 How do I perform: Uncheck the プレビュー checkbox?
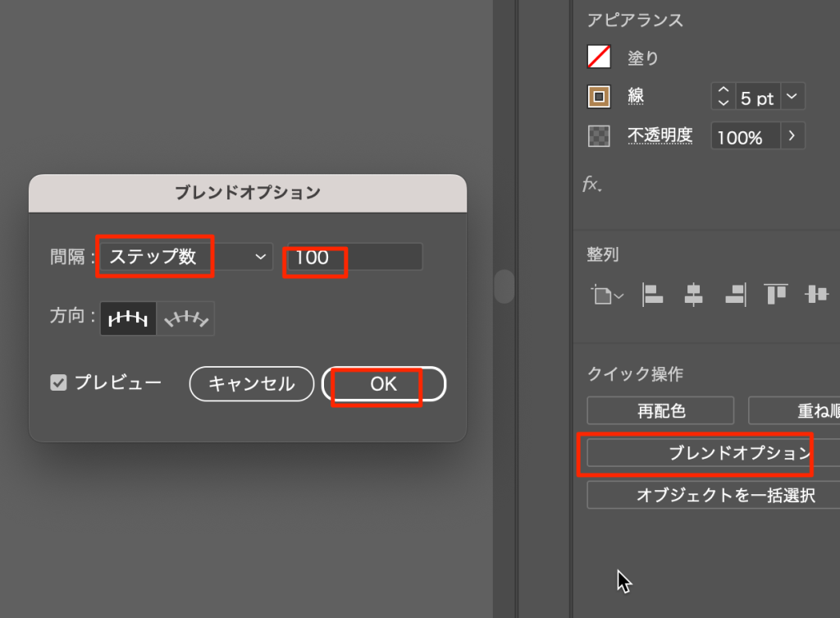tap(58, 382)
